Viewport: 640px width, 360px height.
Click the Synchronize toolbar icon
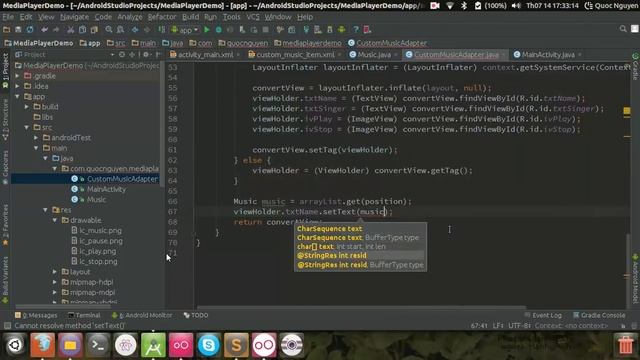click(30, 30)
